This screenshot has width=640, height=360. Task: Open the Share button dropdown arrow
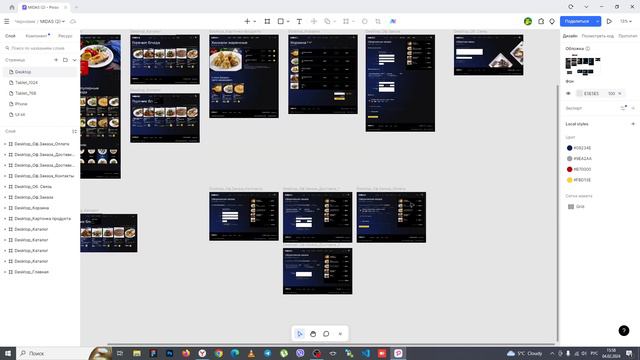pyautogui.click(x=598, y=21)
